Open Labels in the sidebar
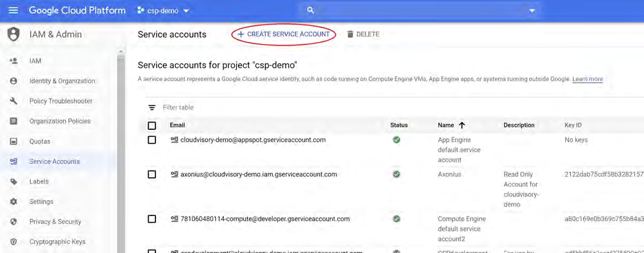Image resolution: width=644 pixels, height=253 pixels. pos(39,182)
